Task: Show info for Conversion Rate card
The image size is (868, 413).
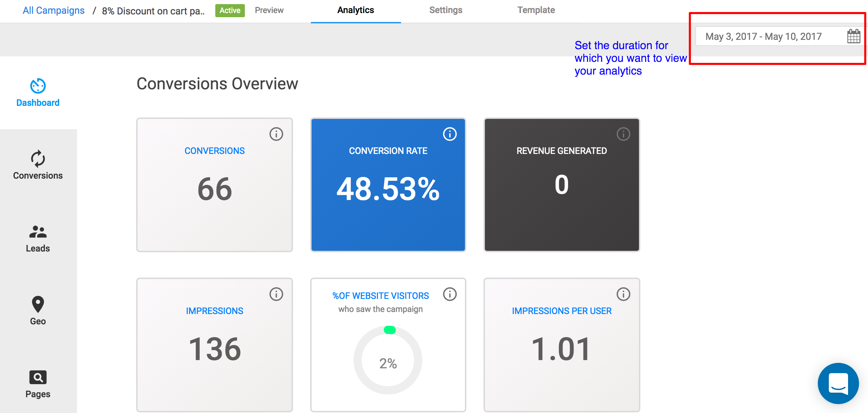Action: point(449,134)
